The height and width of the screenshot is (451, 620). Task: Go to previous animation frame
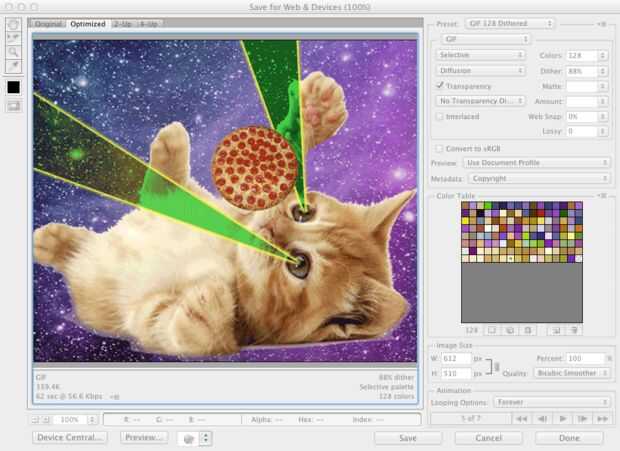pos(542,419)
